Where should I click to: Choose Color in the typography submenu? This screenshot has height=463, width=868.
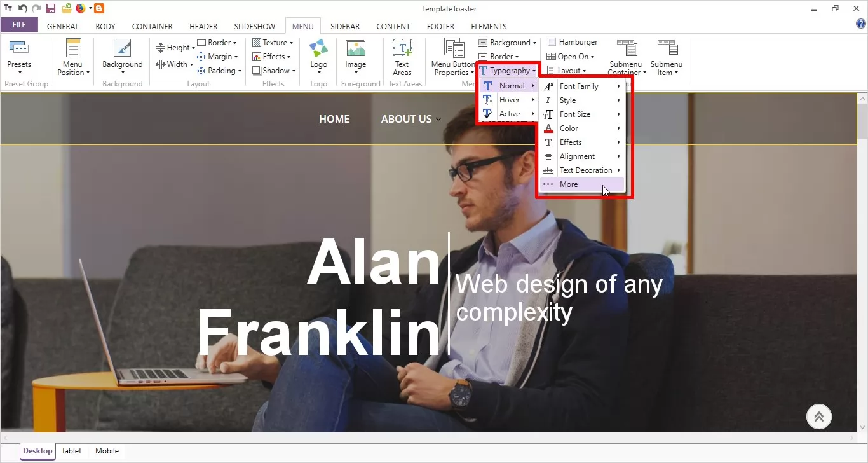click(569, 128)
